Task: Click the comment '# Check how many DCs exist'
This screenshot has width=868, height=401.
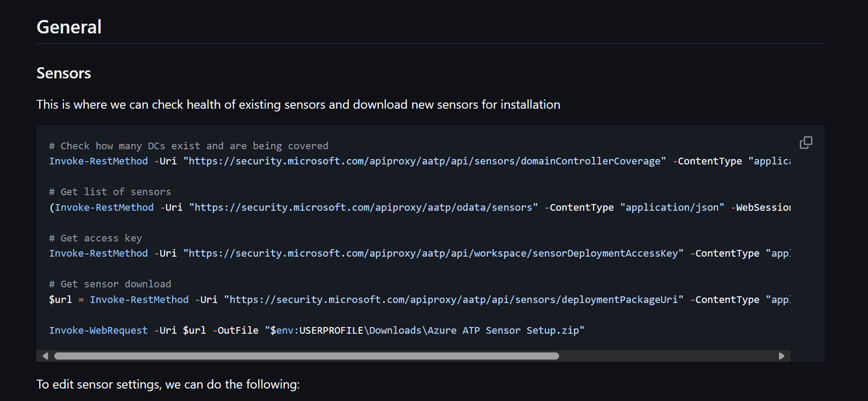Action: point(189,145)
